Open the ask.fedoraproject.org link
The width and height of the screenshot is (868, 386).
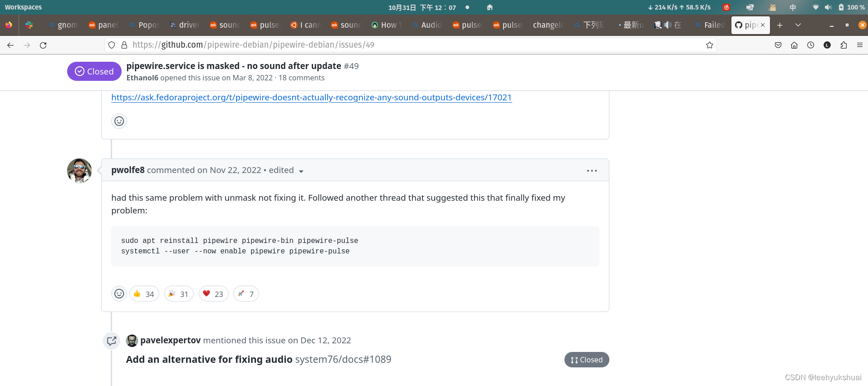tap(311, 97)
